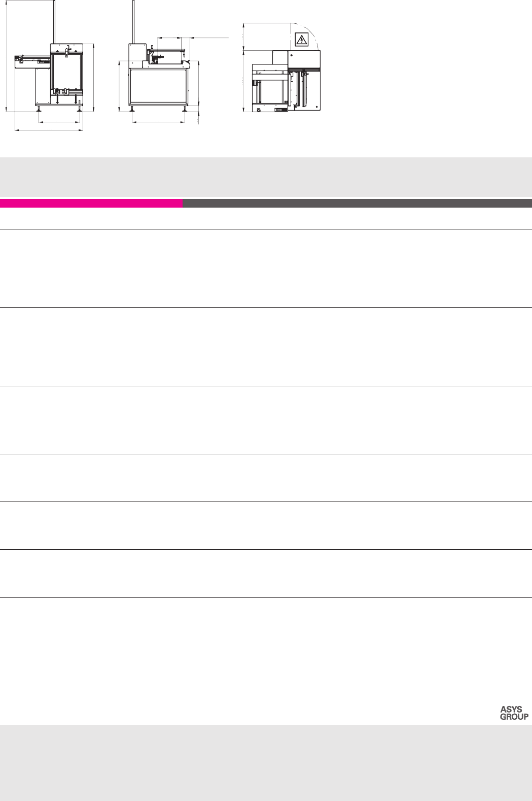
Task: Click the tall height dimension line at far left
Action: tap(6, 56)
